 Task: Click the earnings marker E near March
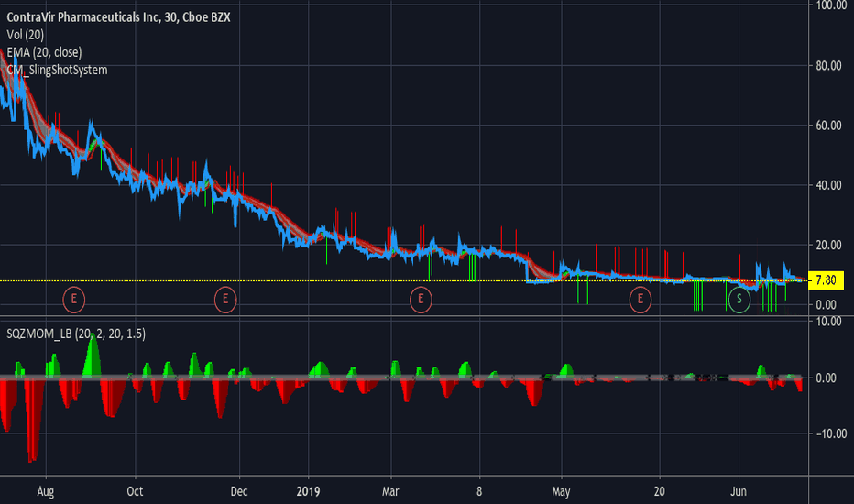point(421,299)
